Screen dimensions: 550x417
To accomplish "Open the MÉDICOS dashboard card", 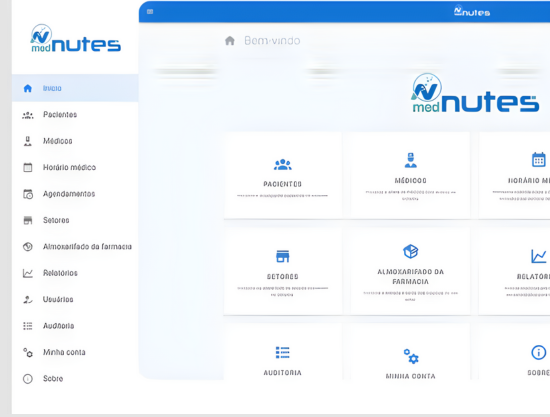I will coord(410,175).
